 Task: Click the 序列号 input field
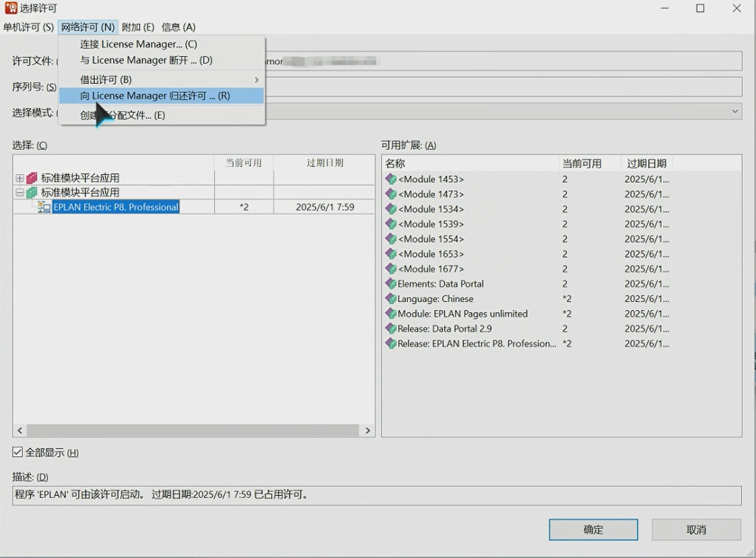[x=503, y=87]
